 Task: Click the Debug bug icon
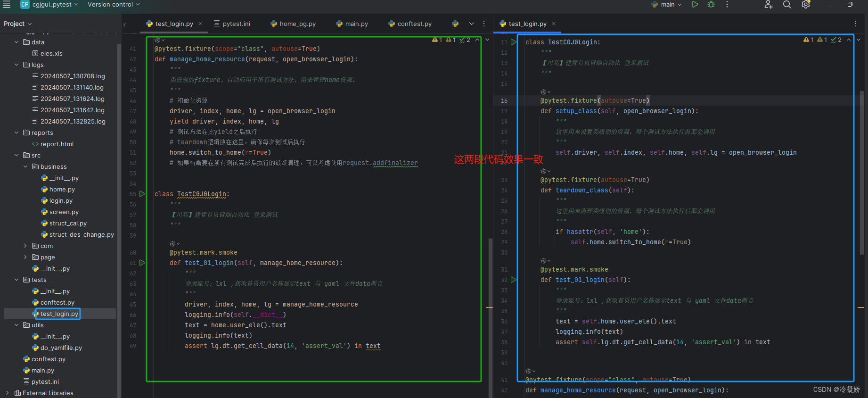[711, 4]
